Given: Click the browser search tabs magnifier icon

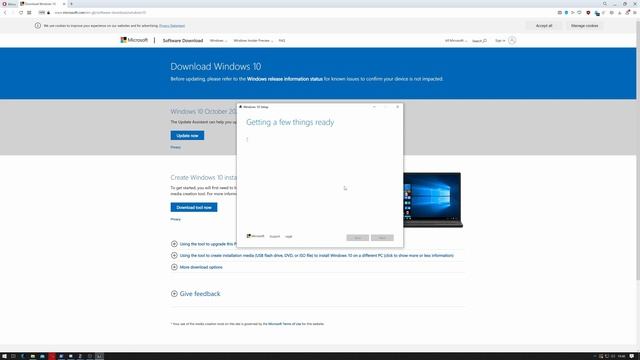Looking at the screenshot, I should point(605,4).
